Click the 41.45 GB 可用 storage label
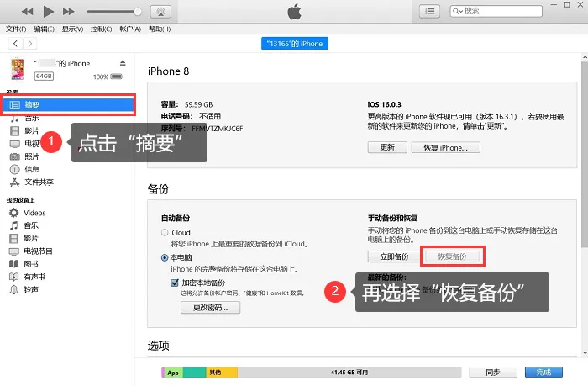588x386 pixels. click(349, 373)
